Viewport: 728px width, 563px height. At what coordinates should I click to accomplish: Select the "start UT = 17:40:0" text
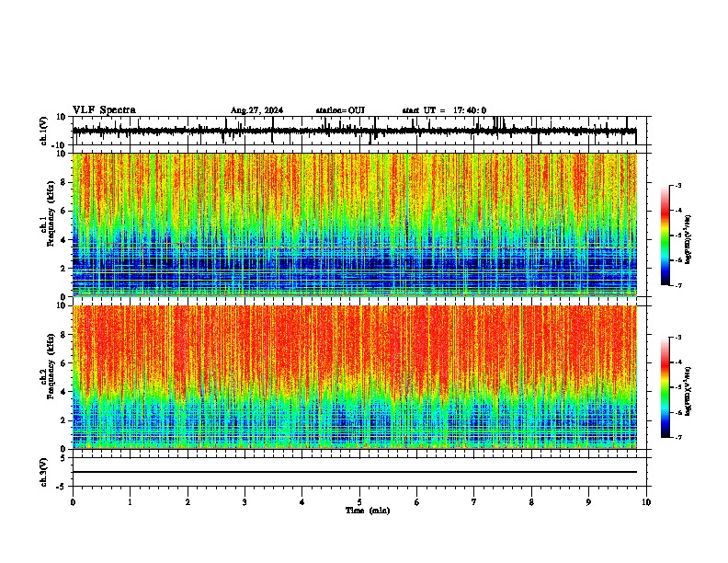pos(444,110)
